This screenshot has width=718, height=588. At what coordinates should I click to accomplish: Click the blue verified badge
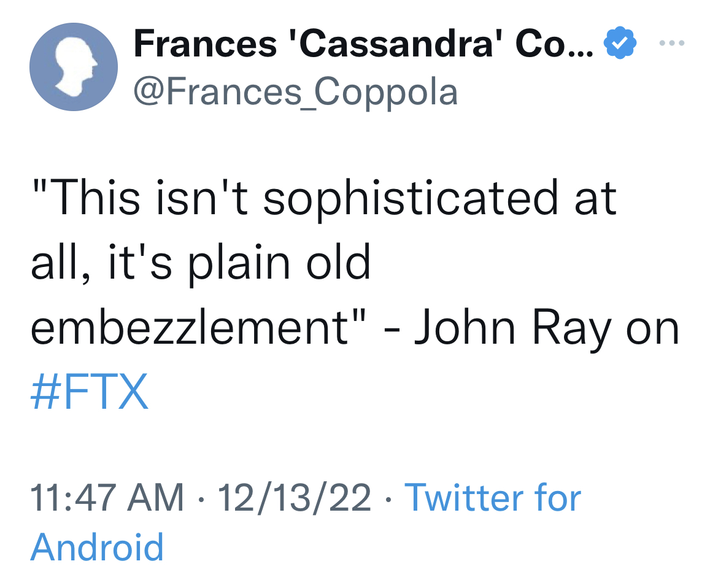click(620, 44)
